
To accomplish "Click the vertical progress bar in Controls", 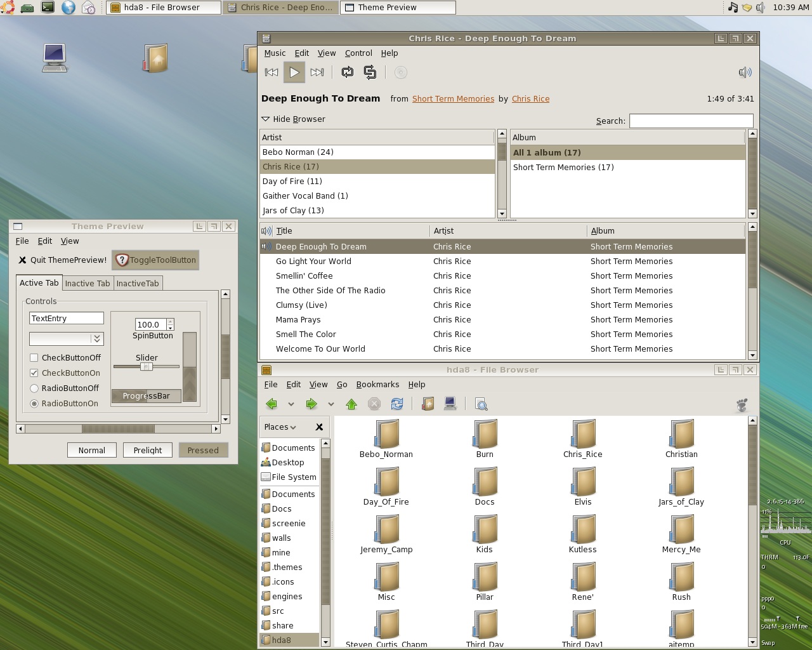I will [x=190, y=367].
